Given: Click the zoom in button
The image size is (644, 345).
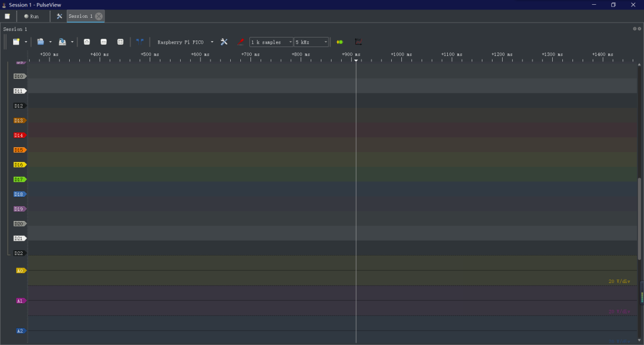Looking at the screenshot, I should [x=86, y=42].
